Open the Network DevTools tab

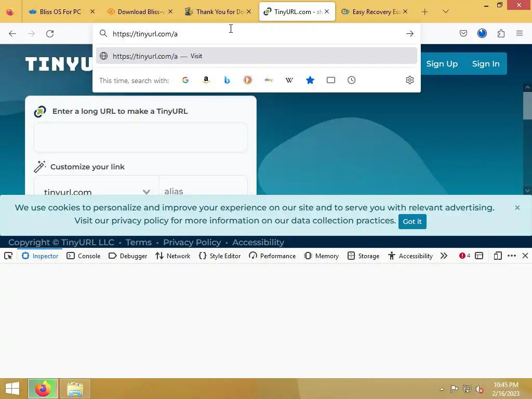(x=172, y=256)
